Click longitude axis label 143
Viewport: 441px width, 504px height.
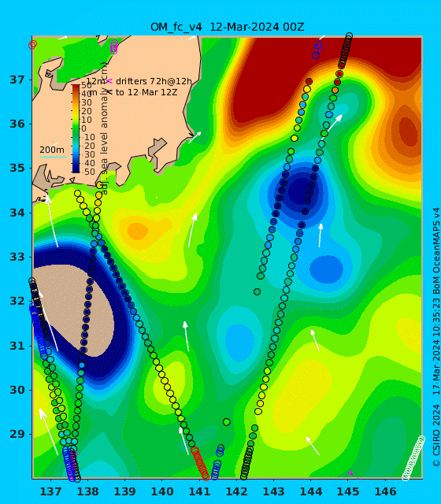click(x=273, y=491)
